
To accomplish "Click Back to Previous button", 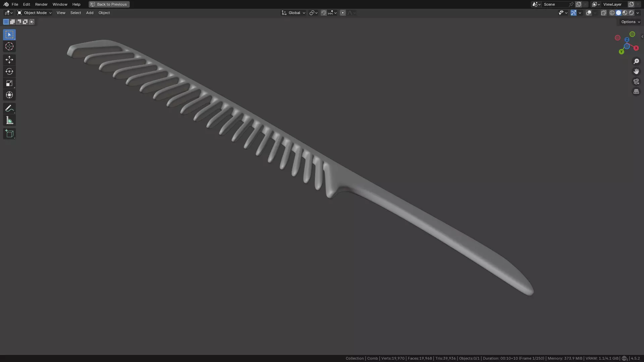I will coord(109,4).
